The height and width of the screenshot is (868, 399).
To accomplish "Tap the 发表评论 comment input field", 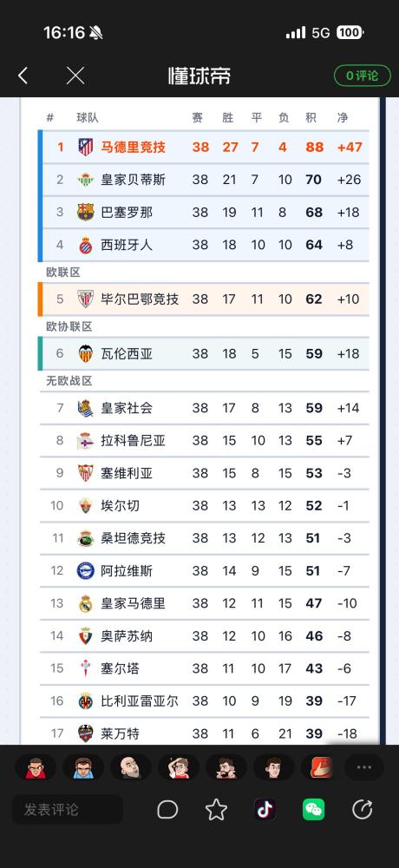I will tap(68, 809).
